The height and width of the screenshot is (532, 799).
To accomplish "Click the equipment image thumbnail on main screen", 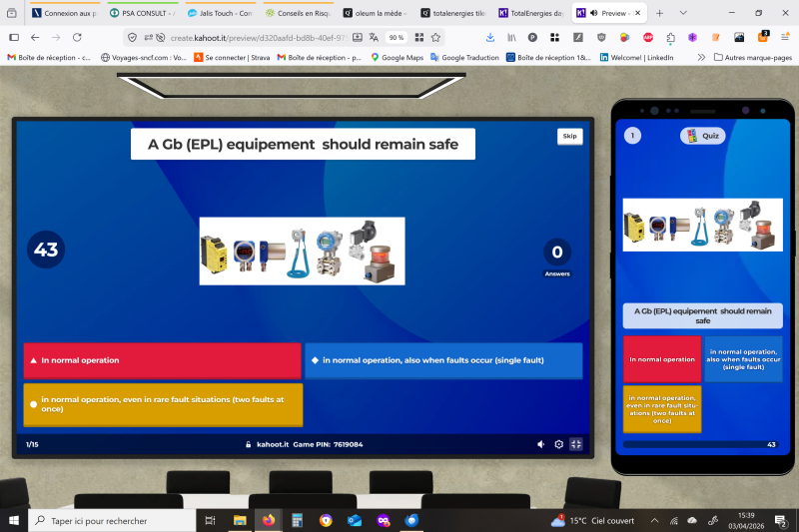I will pyautogui.click(x=302, y=251).
